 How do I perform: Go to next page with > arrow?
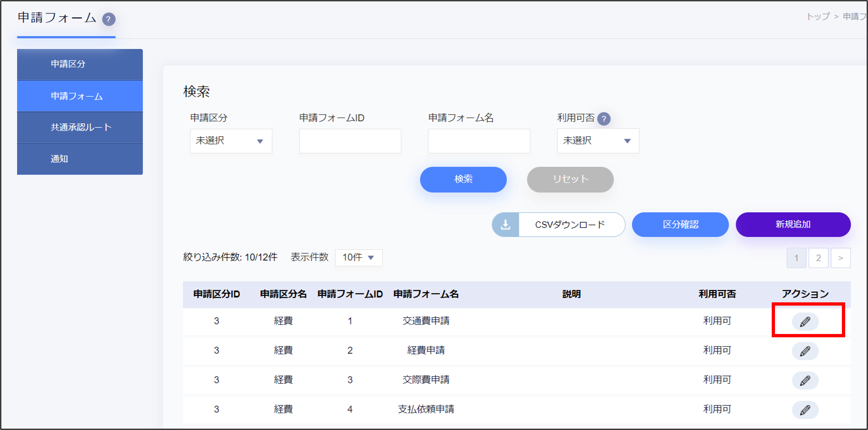[x=840, y=258]
